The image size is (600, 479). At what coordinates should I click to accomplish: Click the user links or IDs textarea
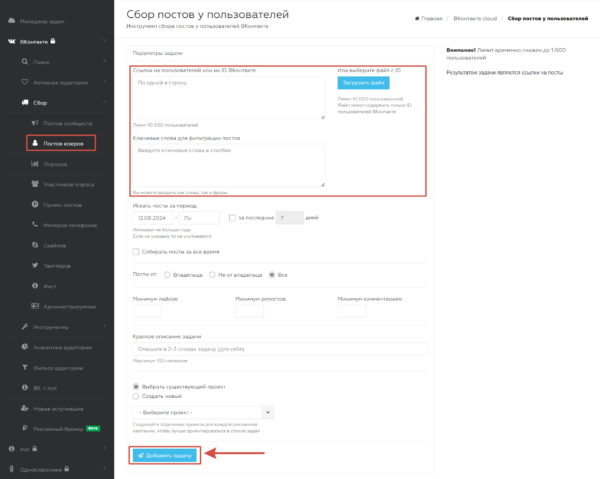tap(229, 98)
